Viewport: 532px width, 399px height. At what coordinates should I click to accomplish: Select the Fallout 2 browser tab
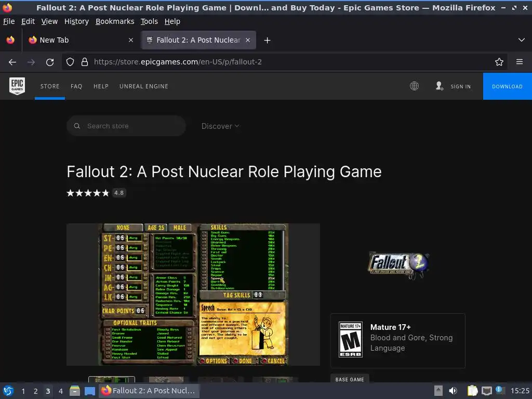(198, 40)
